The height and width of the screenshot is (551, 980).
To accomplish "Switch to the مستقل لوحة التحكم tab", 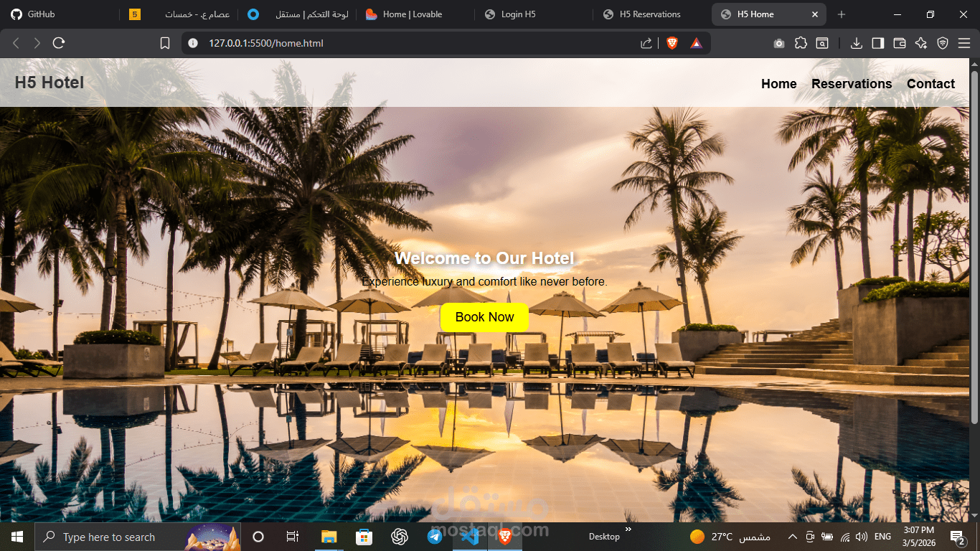I will click(298, 14).
